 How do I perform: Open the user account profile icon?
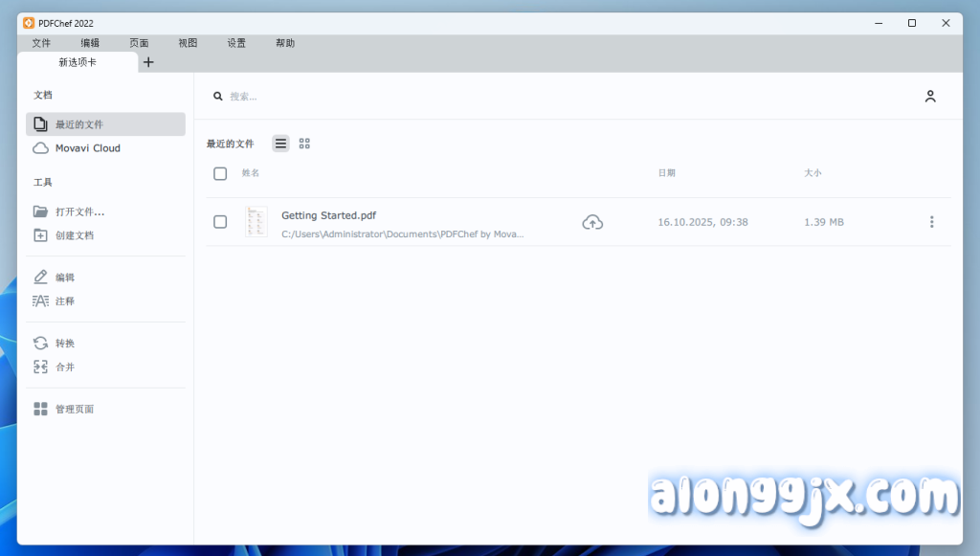929,97
